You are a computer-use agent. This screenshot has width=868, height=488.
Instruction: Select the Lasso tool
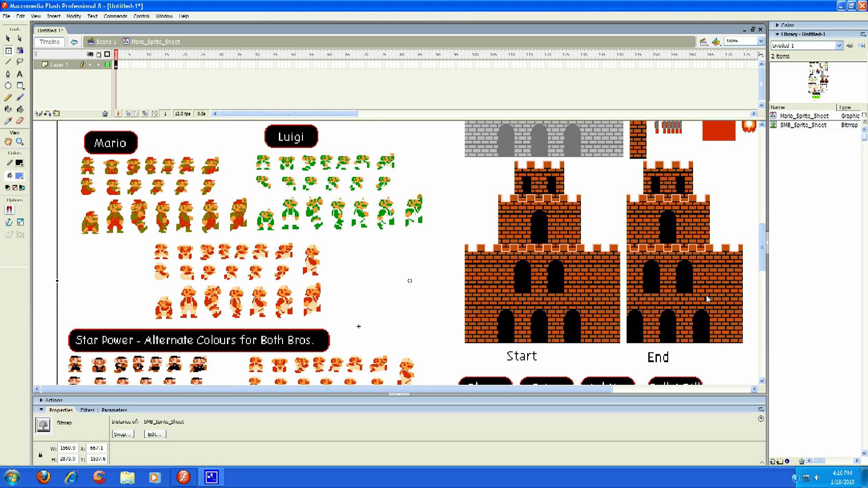[x=19, y=62]
